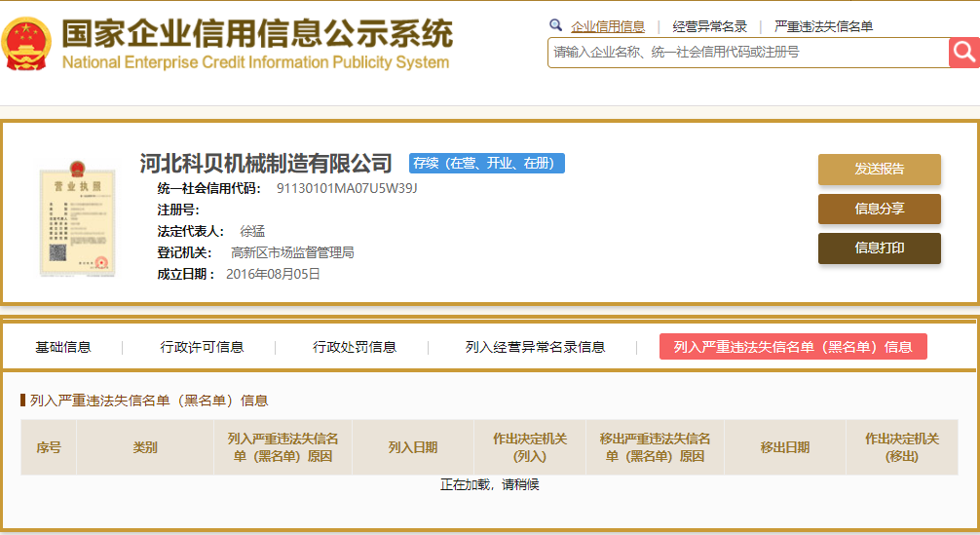Click the red search magnifier button
This screenshot has height=535, width=980.
point(963,53)
